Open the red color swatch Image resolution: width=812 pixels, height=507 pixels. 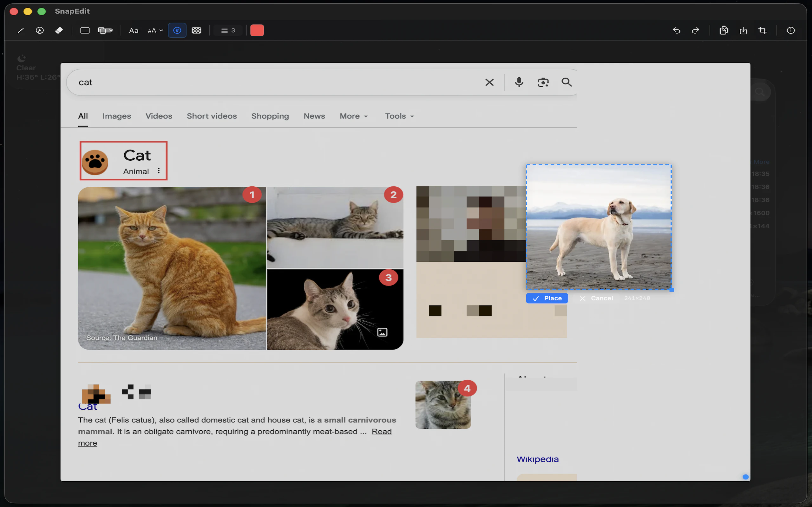point(257,30)
